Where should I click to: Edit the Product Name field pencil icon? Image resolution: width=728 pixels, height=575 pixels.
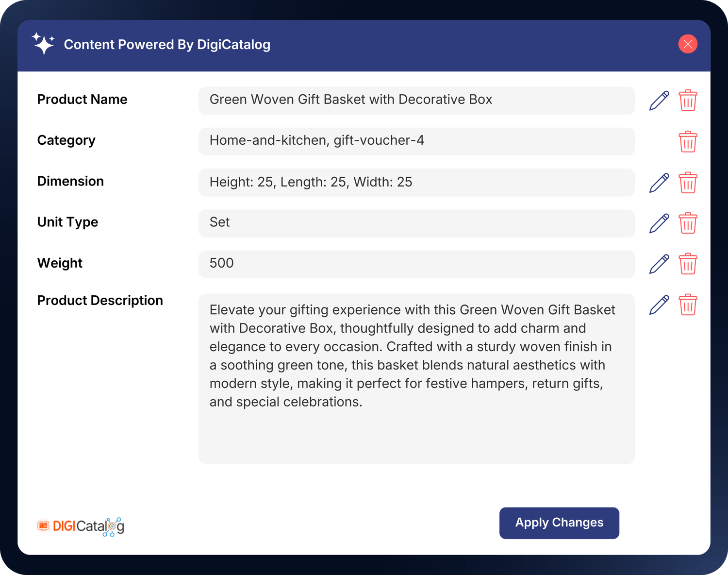pyautogui.click(x=659, y=101)
